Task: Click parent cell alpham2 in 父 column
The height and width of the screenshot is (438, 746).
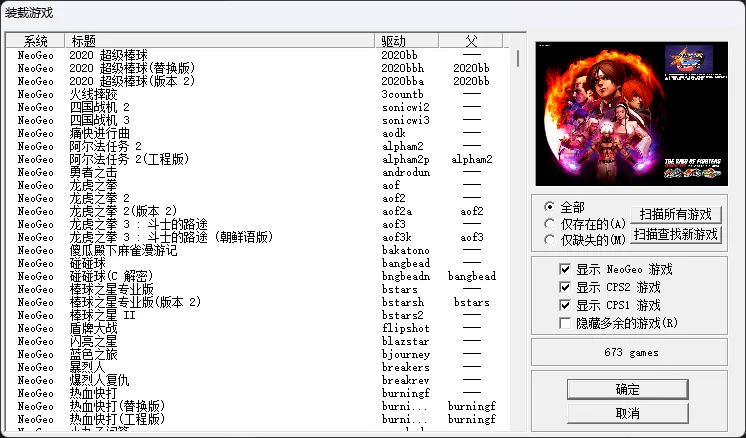Action: pos(471,159)
